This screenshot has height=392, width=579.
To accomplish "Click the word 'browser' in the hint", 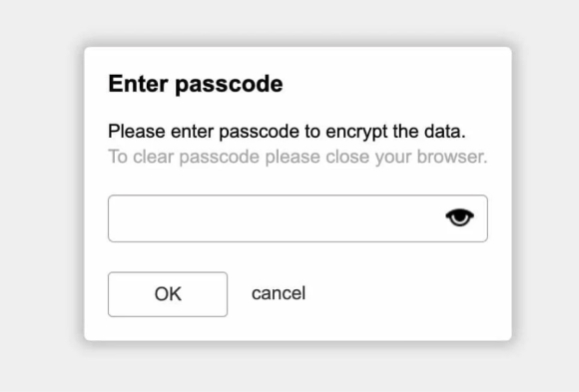I will point(450,157).
